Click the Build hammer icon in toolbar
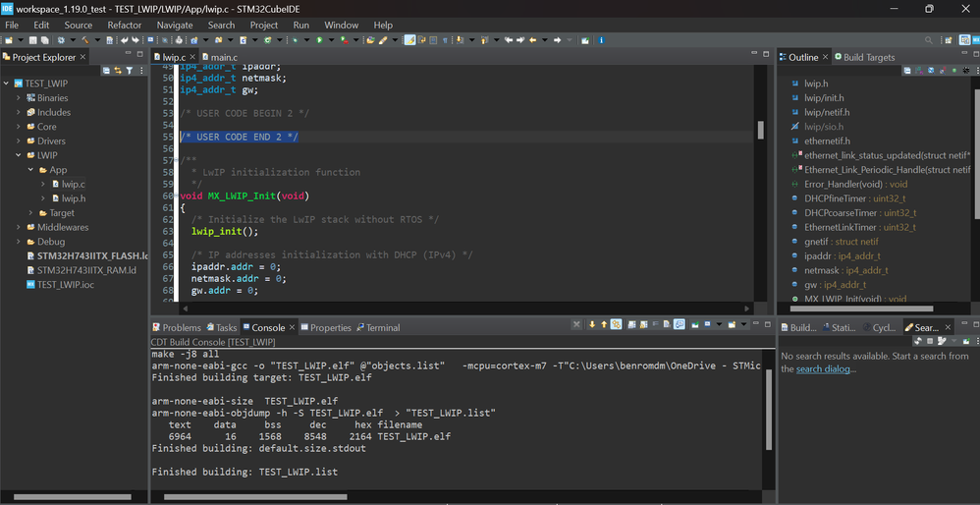The width and height of the screenshot is (980, 505). click(83, 40)
